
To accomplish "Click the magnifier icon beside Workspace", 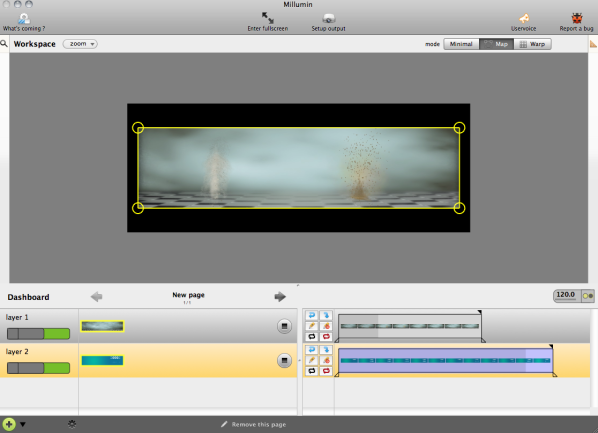I will pos(4,43).
